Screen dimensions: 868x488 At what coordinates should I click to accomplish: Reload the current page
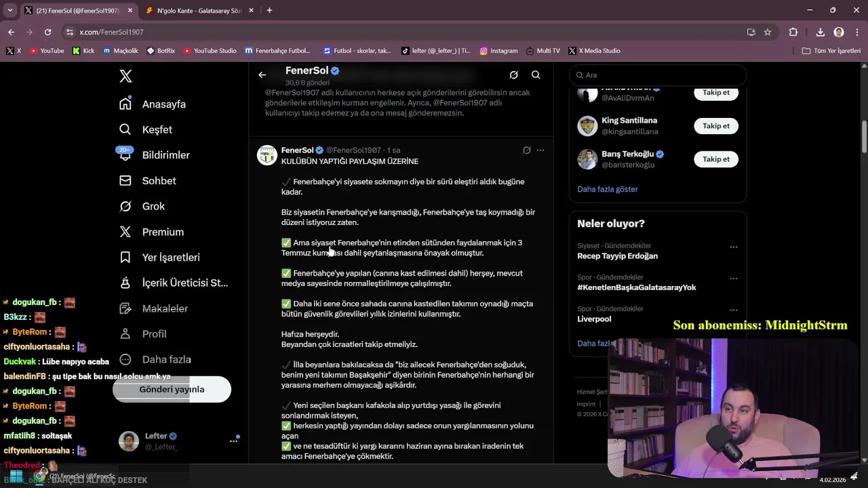(47, 32)
